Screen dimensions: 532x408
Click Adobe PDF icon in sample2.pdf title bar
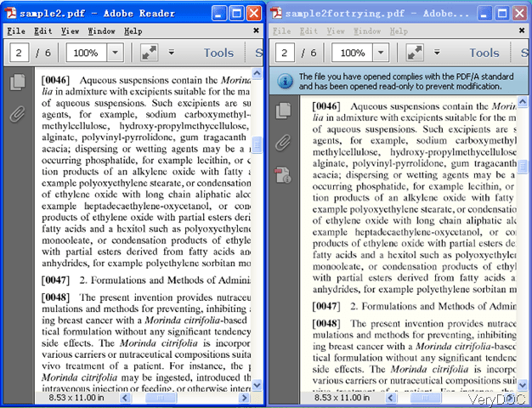point(10,13)
